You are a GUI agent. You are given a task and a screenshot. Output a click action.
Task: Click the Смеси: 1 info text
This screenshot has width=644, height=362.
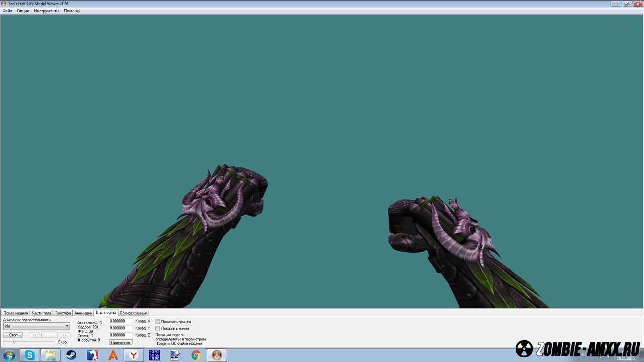pos(86,336)
